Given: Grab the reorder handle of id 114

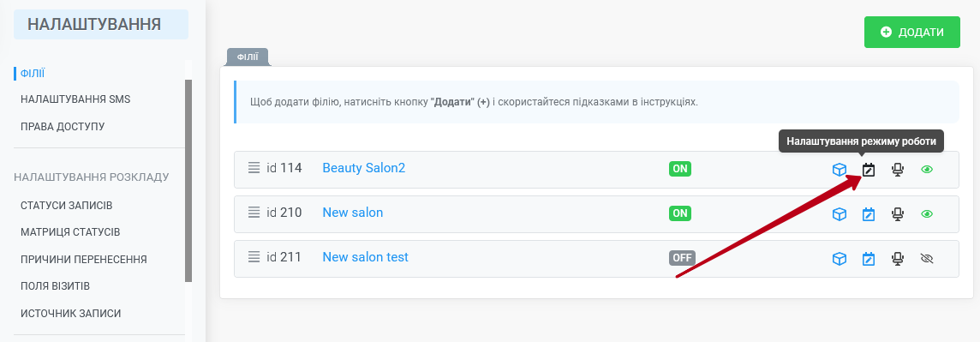Looking at the screenshot, I should pos(254,167).
